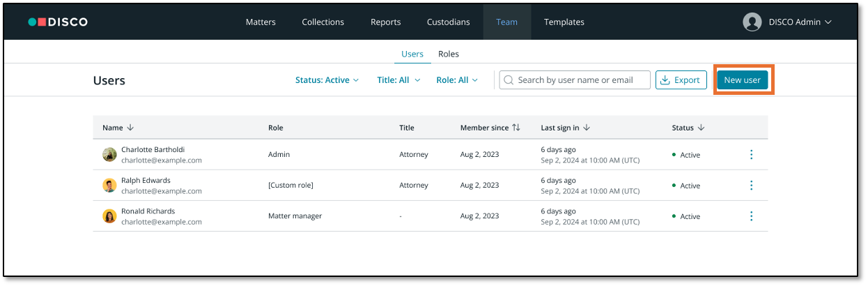Screen dimensions: 868x286
Task: Go to the Matters nav item
Action: click(x=261, y=22)
